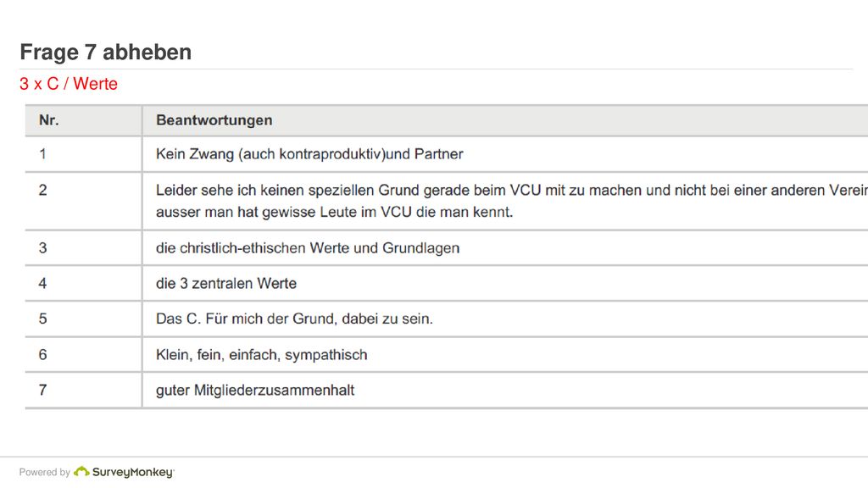Screen dimensions: 868x488
Task: Click response 'Das C. Für mich der Grund'
Action: 294,319
